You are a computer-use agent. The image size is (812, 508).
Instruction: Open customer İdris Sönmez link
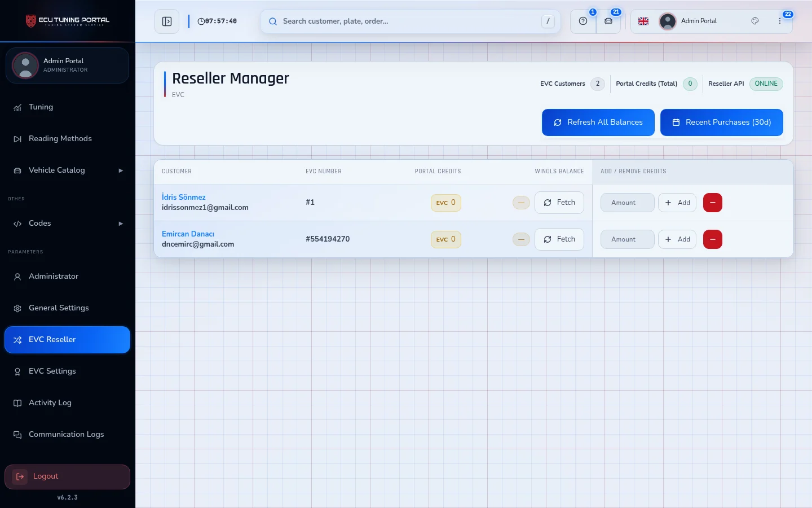point(184,197)
